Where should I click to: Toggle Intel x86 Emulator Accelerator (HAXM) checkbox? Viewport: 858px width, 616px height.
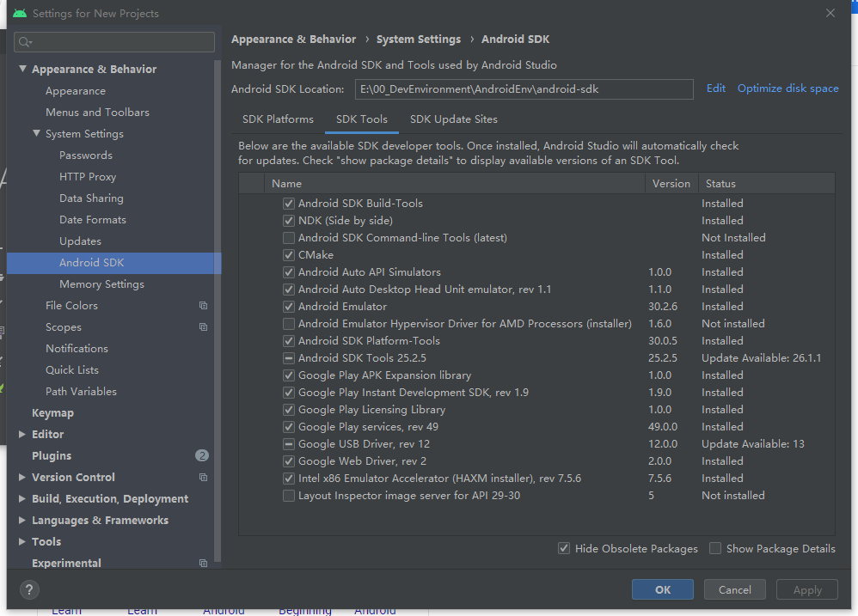[288, 479]
